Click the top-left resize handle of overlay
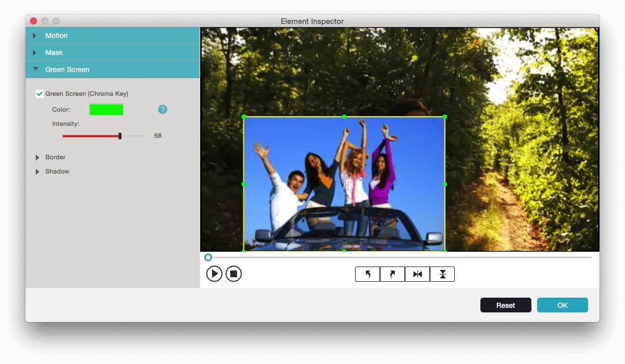 (244, 117)
